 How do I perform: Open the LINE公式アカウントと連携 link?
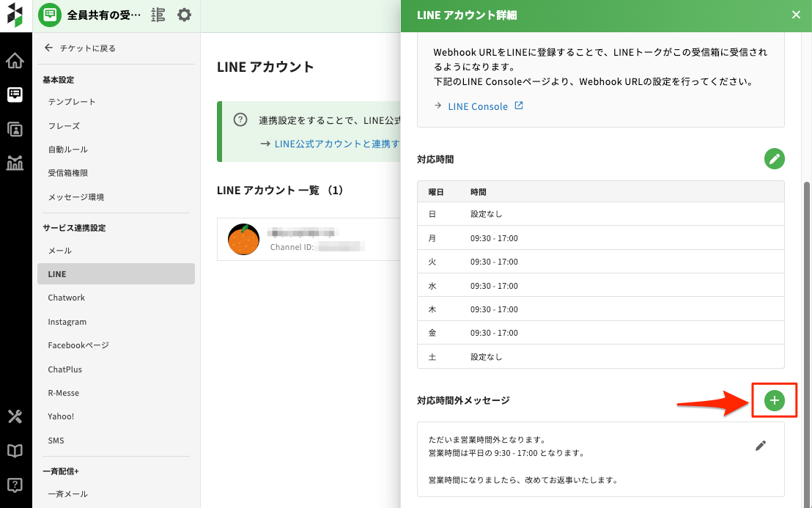(336, 144)
